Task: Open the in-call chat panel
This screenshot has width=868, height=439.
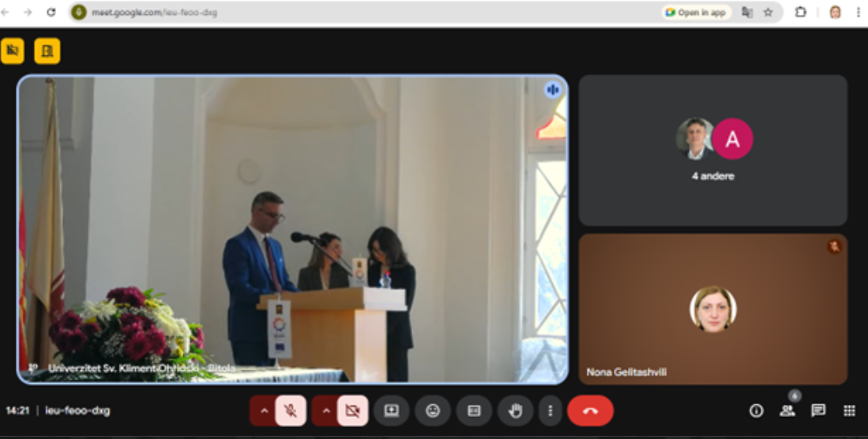Action: pyautogui.click(x=818, y=411)
